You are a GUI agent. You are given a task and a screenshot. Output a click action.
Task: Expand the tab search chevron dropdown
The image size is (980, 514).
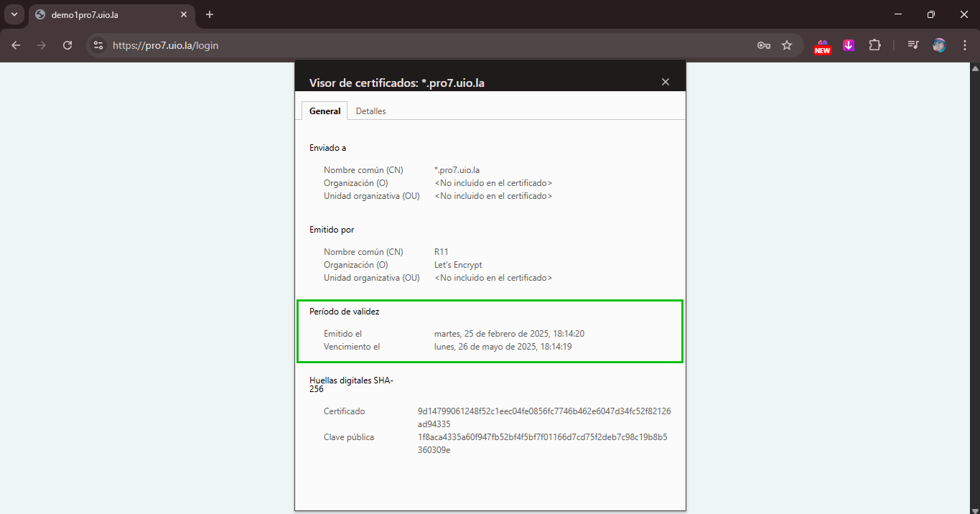coord(14,14)
